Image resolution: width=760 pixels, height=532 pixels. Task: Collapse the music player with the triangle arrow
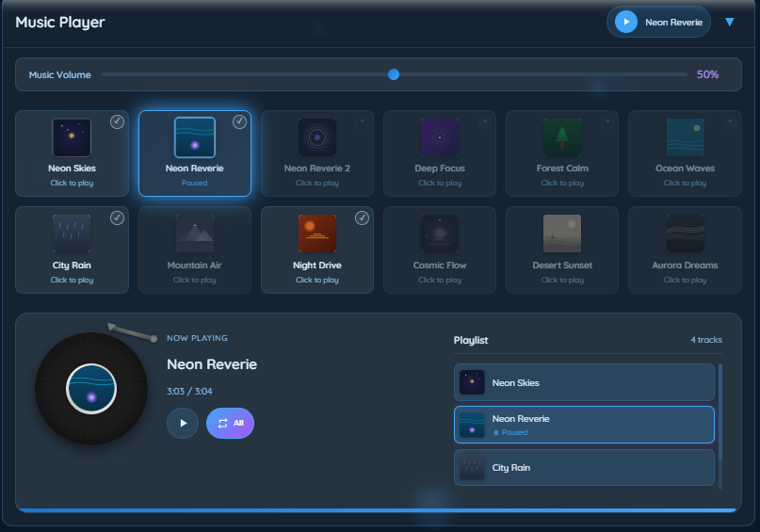730,22
